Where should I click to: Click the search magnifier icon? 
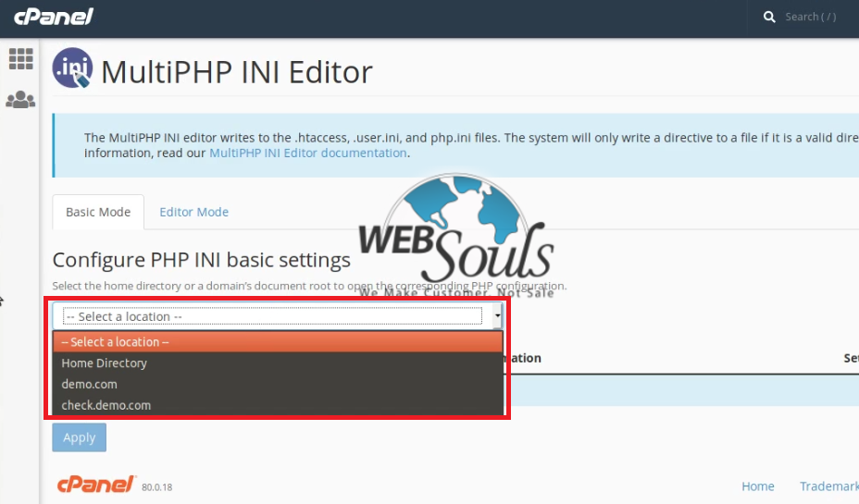(x=769, y=17)
